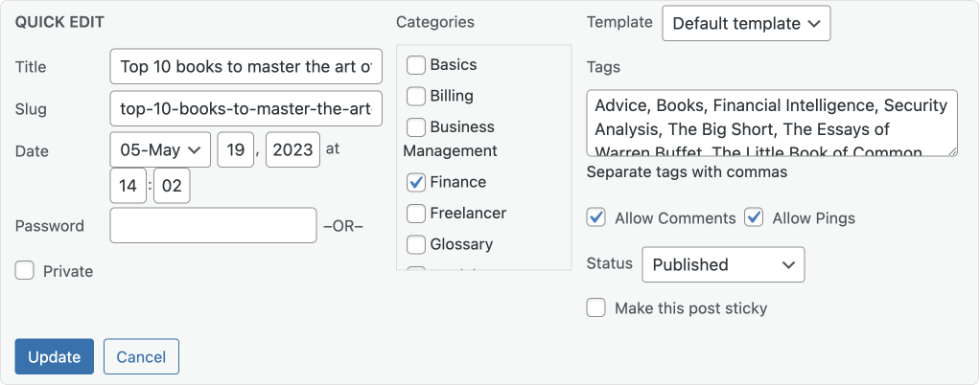Cancel the quick edit
980x385 pixels.
coord(141,357)
